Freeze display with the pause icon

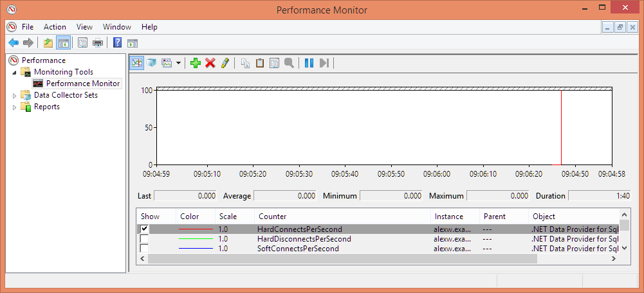(309, 63)
